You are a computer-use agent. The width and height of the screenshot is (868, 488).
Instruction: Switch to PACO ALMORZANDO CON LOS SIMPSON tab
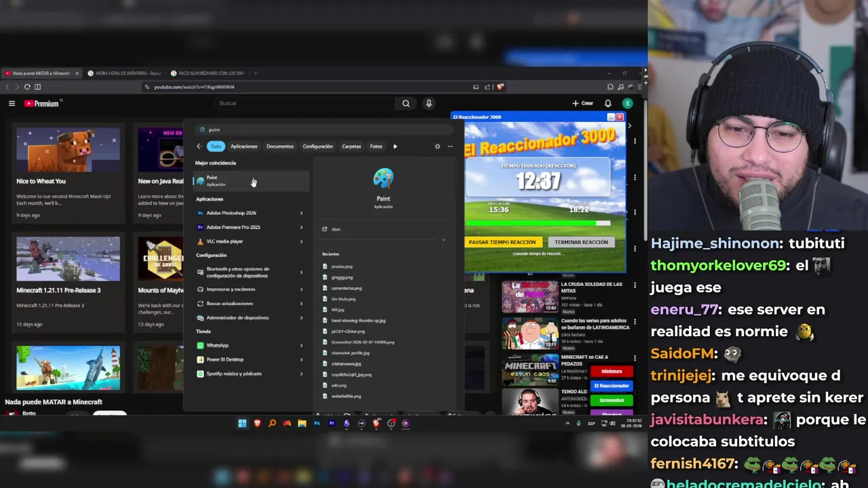tap(208, 73)
